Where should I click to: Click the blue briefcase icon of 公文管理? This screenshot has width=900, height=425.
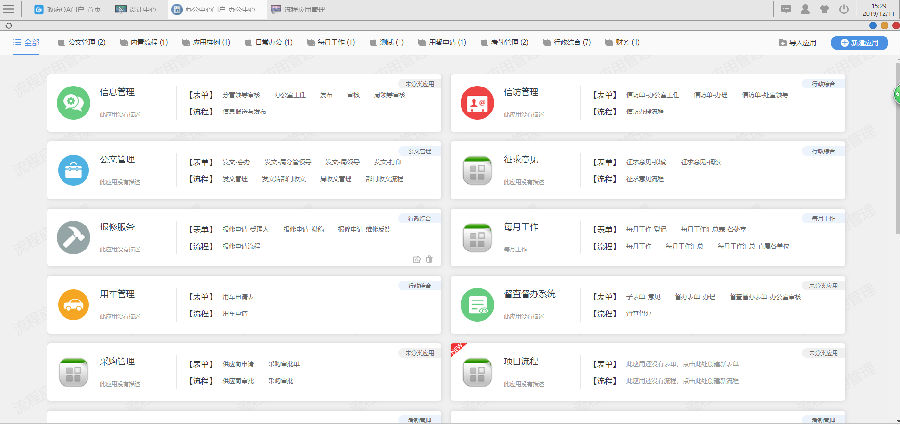pyautogui.click(x=73, y=170)
